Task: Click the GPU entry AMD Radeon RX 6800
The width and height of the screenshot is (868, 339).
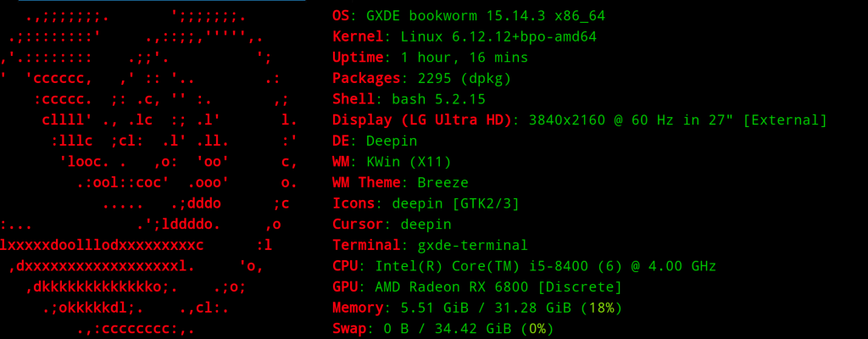Action: (x=452, y=287)
